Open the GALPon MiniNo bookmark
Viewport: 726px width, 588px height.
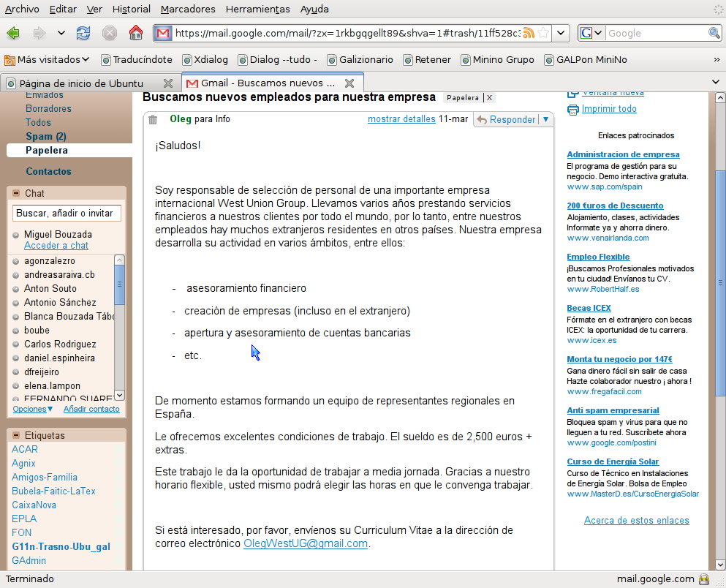pos(586,60)
